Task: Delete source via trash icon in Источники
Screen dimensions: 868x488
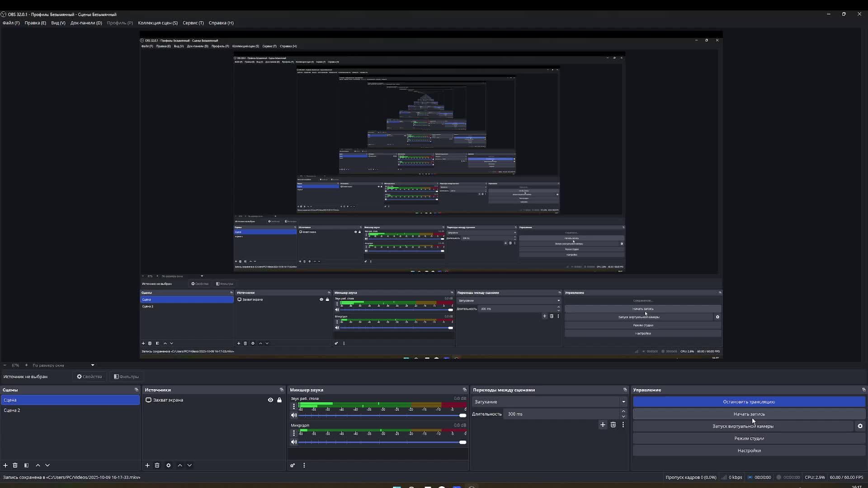Action: pos(157,465)
